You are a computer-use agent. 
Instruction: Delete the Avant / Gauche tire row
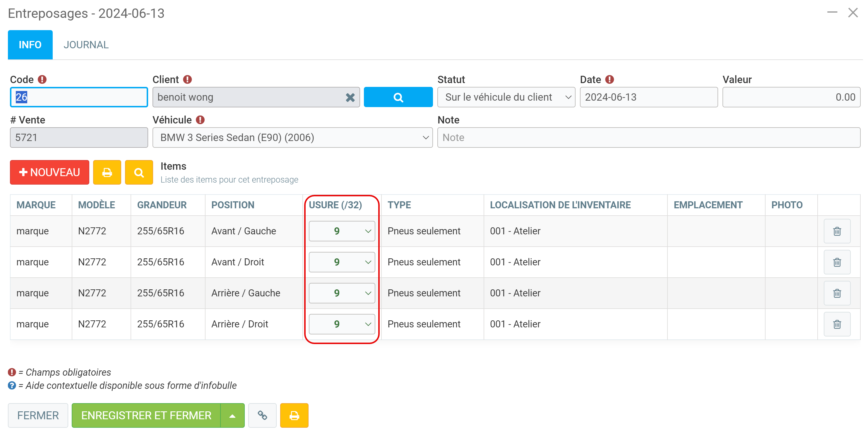(837, 231)
